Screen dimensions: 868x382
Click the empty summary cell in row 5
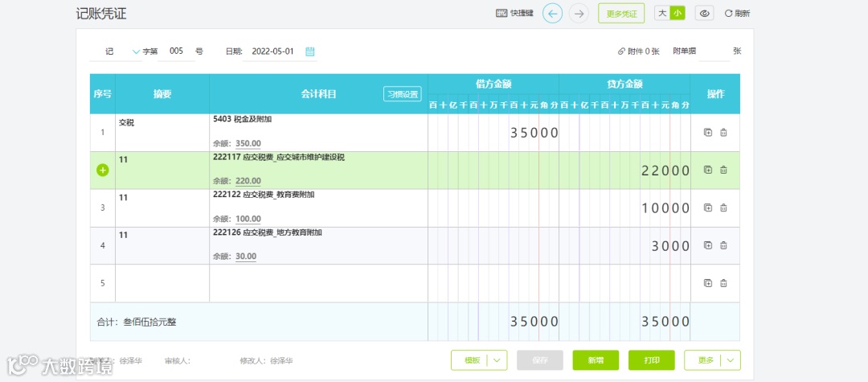(162, 283)
